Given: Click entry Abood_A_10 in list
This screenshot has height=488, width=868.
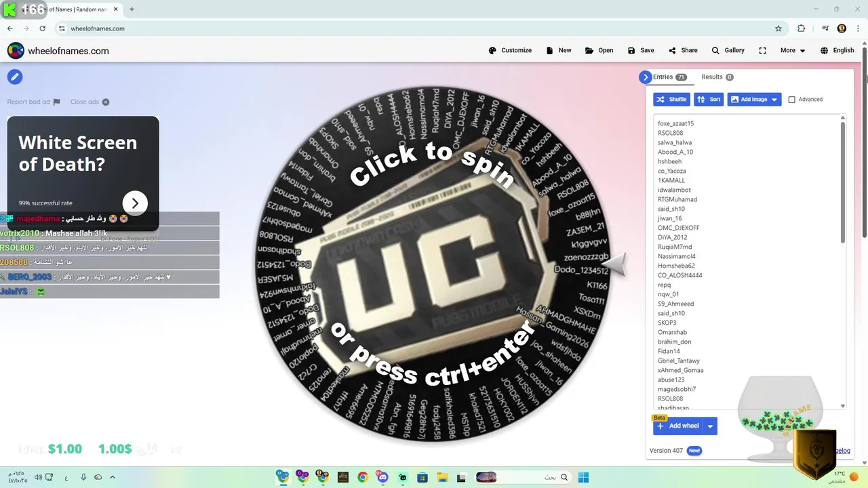Looking at the screenshot, I should [x=675, y=152].
